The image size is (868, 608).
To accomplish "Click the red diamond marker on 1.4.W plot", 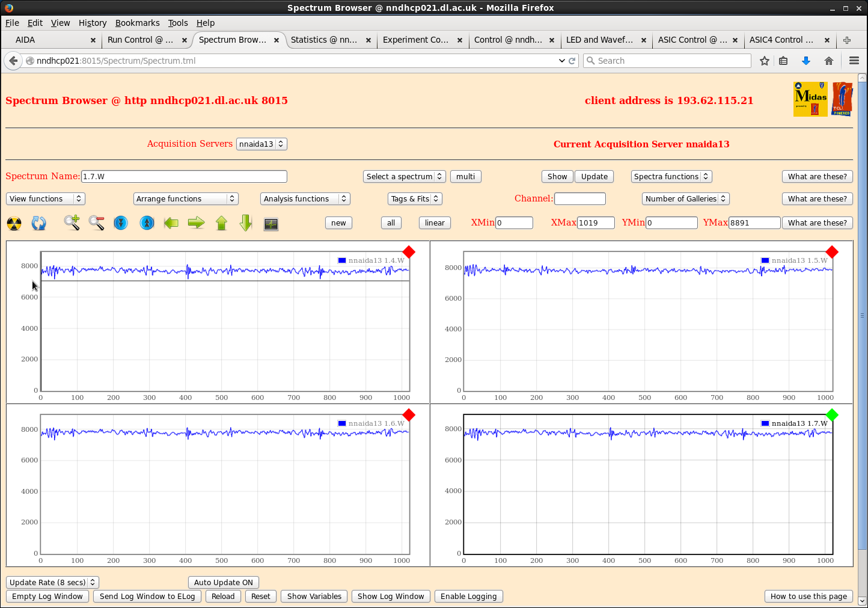I will click(x=409, y=251).
